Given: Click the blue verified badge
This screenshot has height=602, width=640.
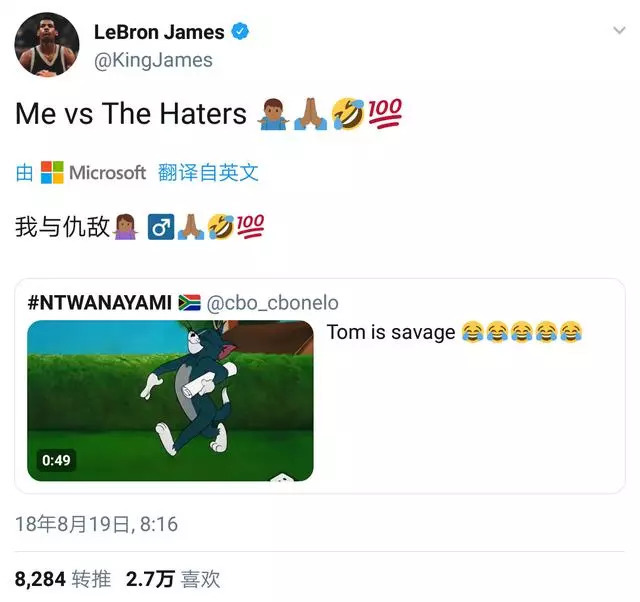Looking at the screenshot, I should 240,32.
